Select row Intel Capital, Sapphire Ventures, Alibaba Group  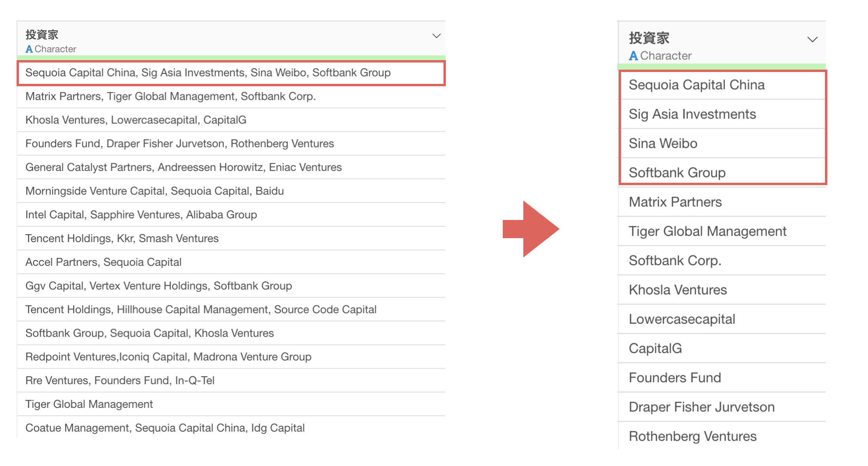[231, 215]
